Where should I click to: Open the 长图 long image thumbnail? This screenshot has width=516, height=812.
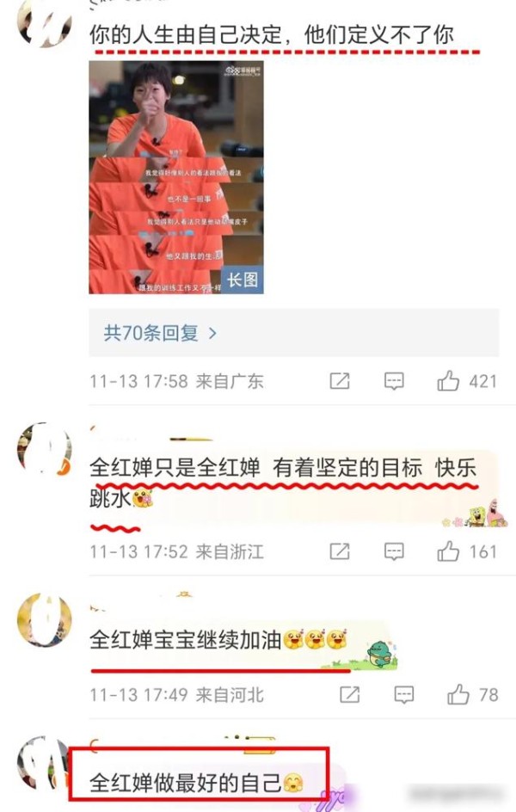click(176, 177)
